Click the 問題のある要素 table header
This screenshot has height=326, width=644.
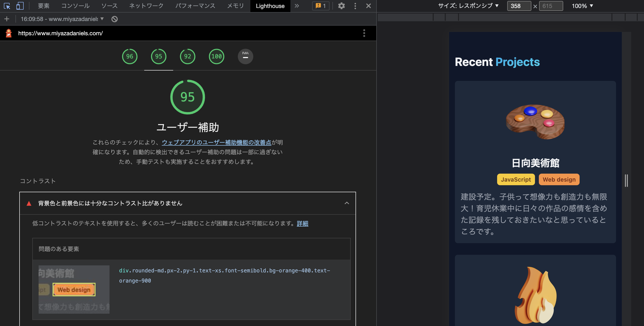point(59,249)
